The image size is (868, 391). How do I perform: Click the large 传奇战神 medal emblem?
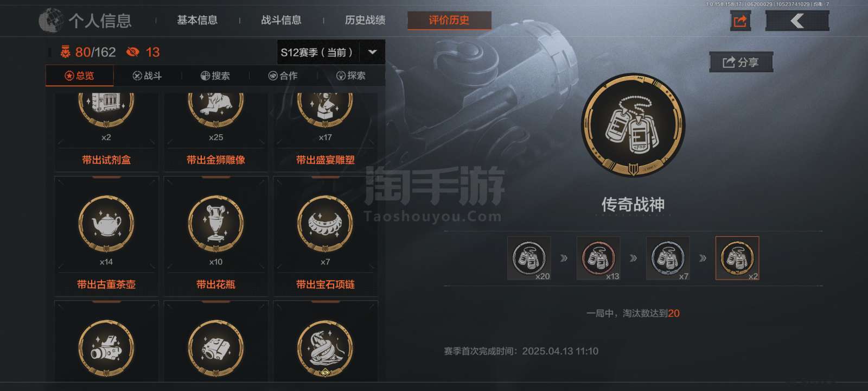coord(633,125)
